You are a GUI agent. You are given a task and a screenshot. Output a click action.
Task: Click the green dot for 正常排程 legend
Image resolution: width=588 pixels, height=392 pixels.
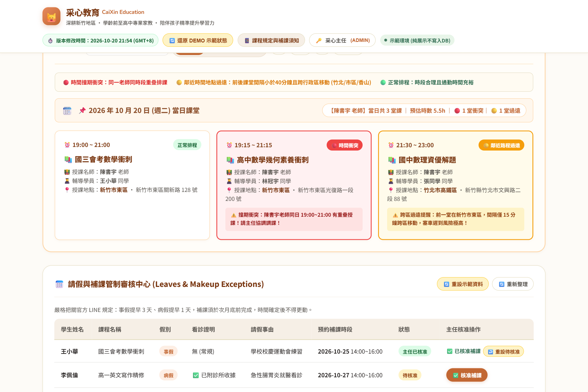pos(383,82)
